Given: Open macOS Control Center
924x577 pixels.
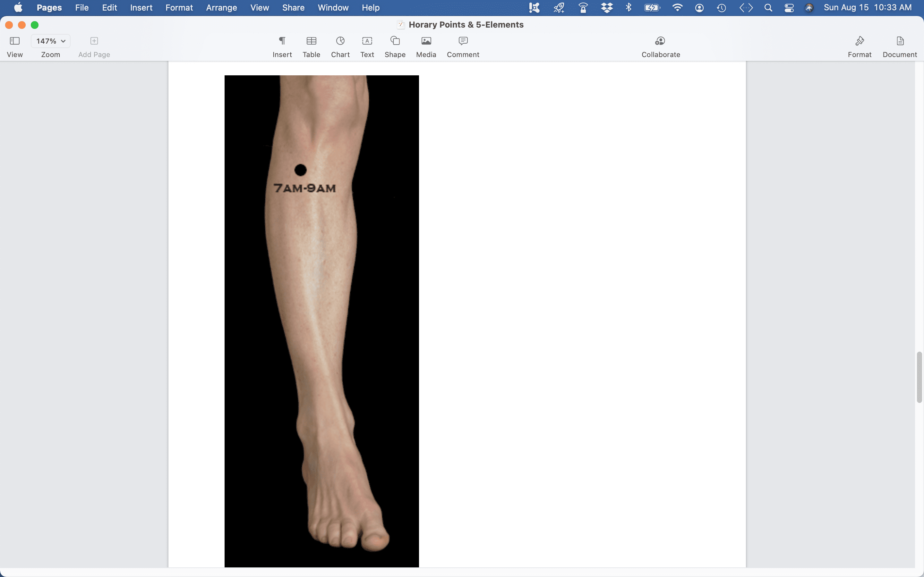Looking at the screenshot, I should click(789, 8).
